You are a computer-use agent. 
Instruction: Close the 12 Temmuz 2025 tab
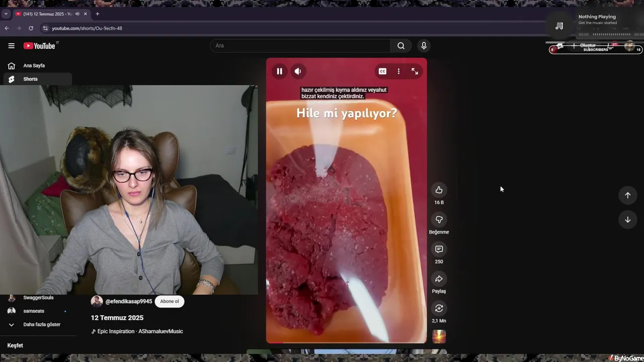[x=86, y=14]
